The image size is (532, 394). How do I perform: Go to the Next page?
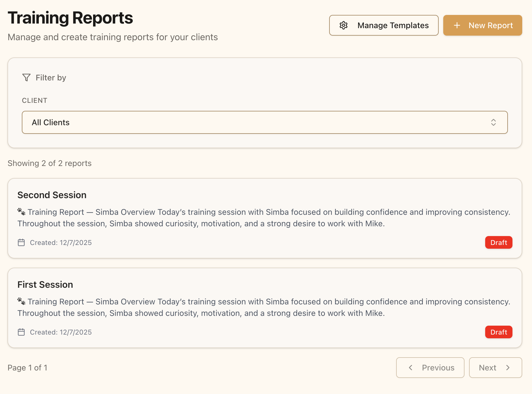click(496, 368)
